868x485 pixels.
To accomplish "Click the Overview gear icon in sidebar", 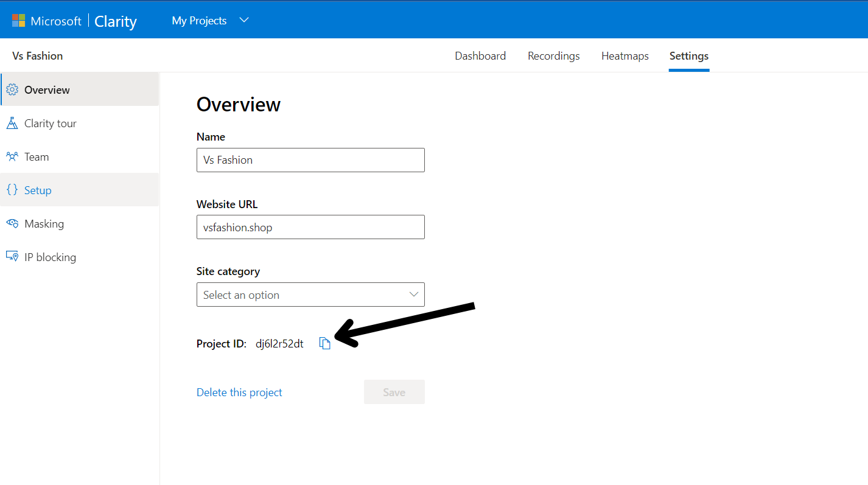I will click(x=12, y=90).
